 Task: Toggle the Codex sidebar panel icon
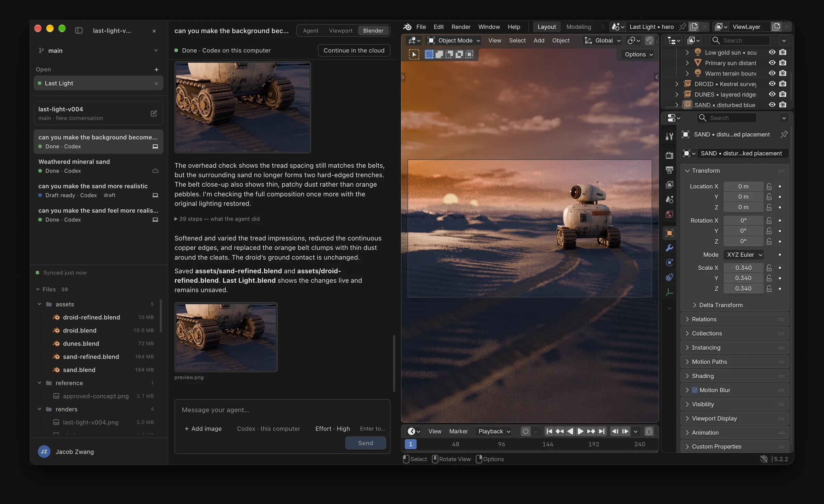(x=79, y=31)
